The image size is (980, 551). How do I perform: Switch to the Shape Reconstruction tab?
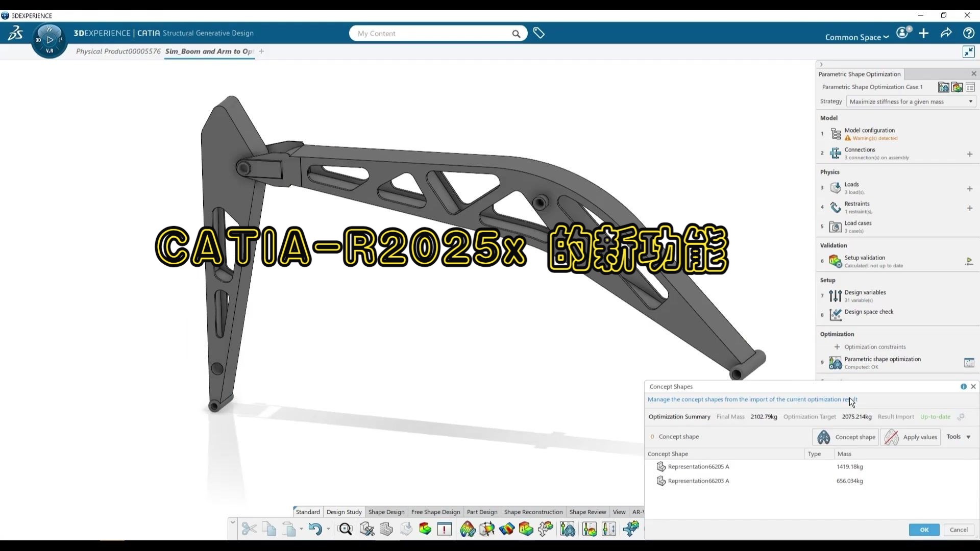(533, 512)
